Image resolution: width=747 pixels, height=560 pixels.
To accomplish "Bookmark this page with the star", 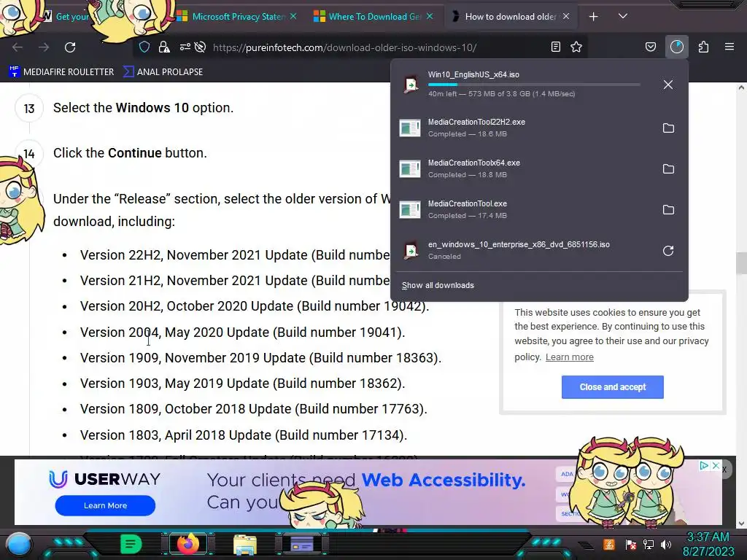I will [576, 47].
